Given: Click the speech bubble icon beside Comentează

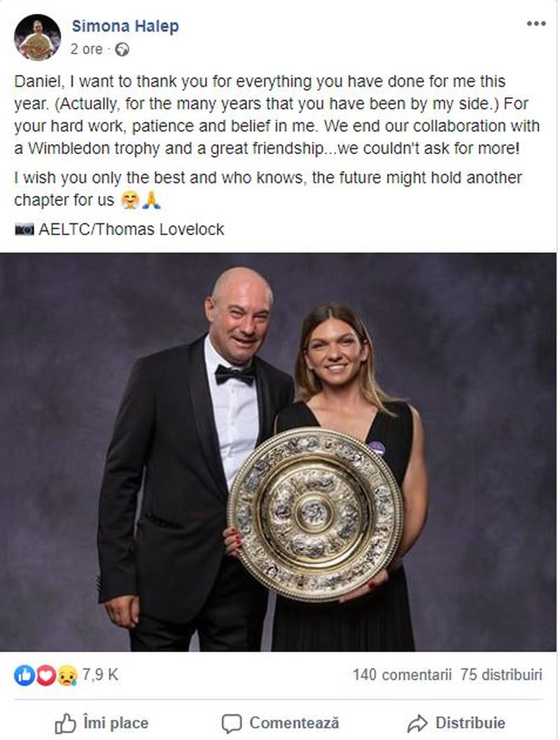Looking at the screenshot, I should click(231, 721).
